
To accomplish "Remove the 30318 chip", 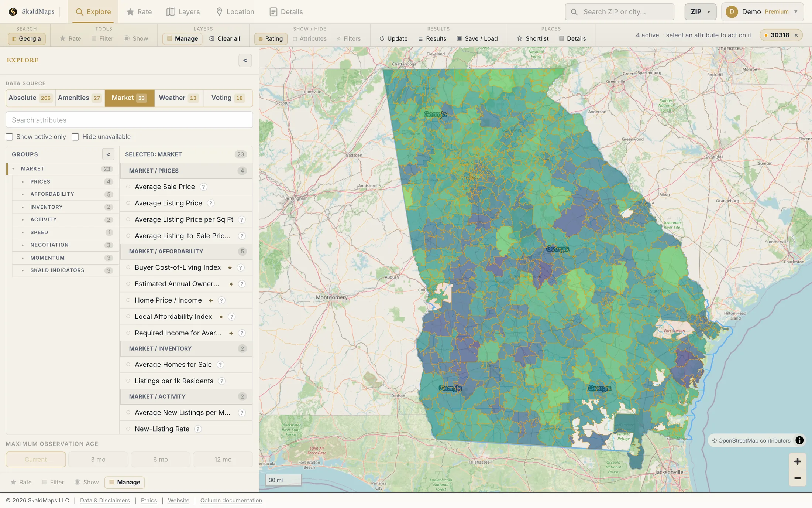I will click(796, 35).
